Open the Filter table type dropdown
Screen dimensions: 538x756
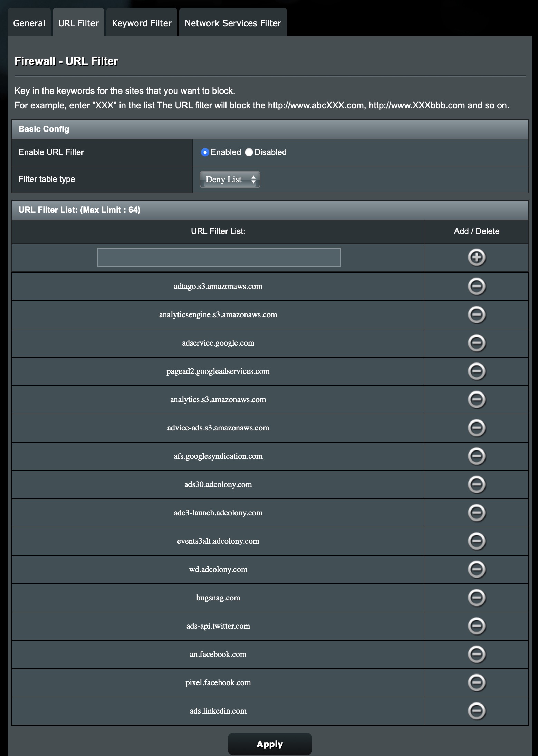[230, 180]
